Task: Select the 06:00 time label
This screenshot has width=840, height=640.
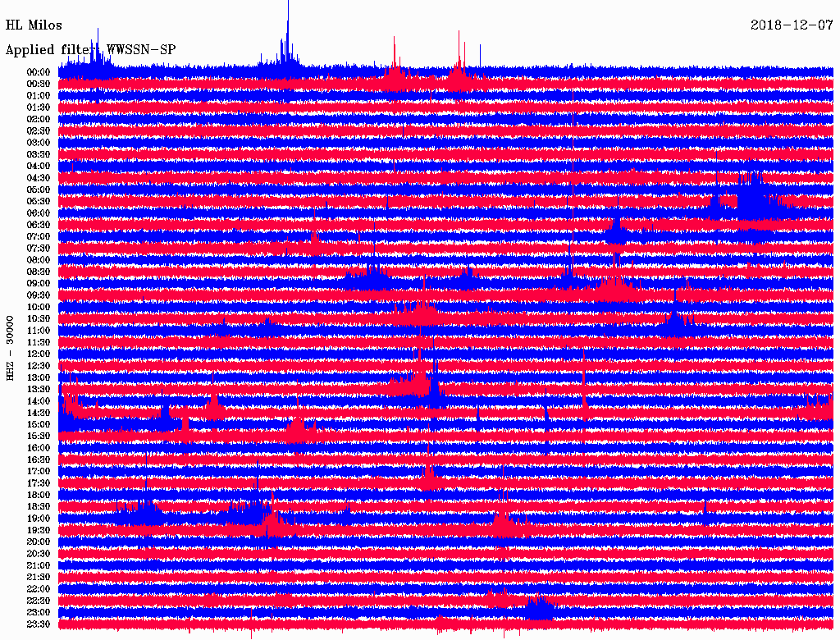Action: point(39,213)
